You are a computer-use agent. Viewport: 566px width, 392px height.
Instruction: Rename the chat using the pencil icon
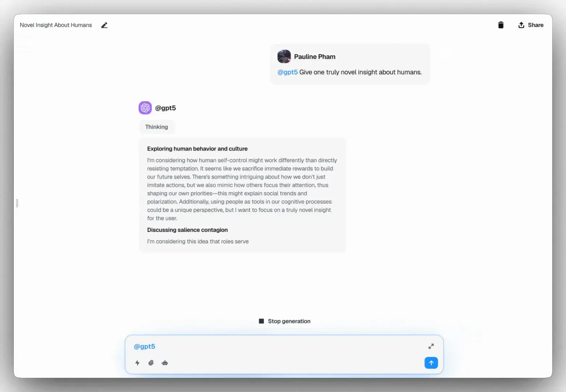[104, 25]
